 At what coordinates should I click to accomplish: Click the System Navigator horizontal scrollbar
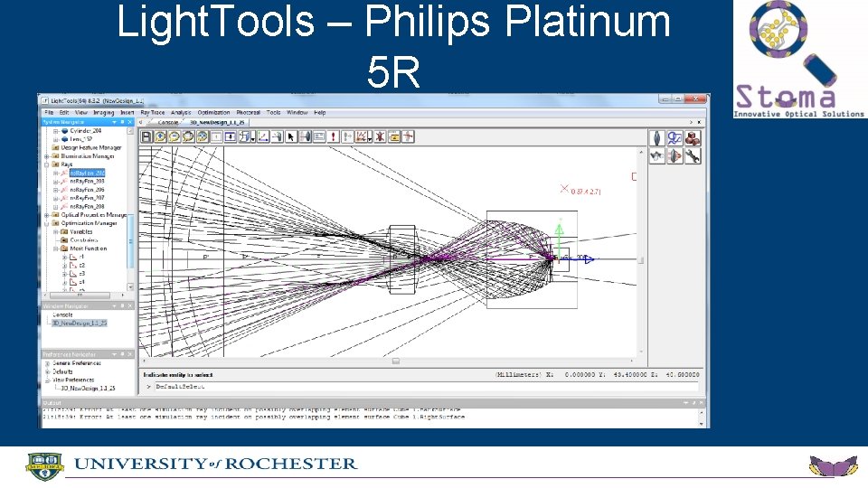pos(80,295)
